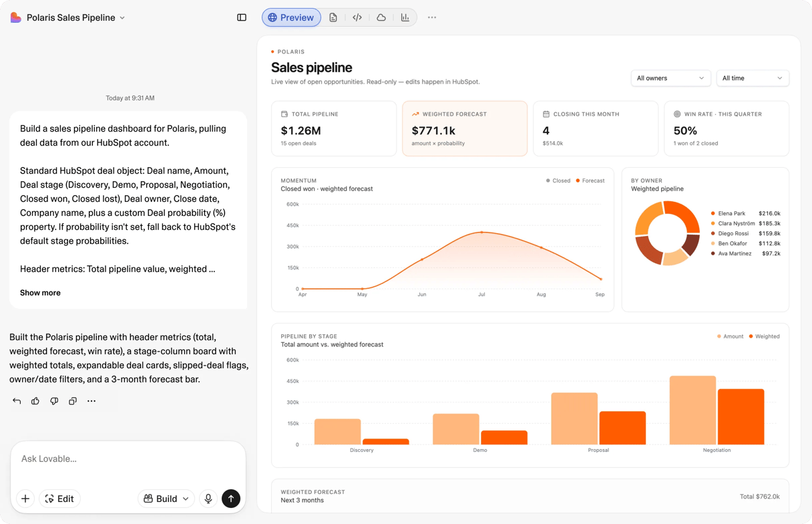
Task: Open the analytics bar chart icon
Action: (x=405, y=17)
